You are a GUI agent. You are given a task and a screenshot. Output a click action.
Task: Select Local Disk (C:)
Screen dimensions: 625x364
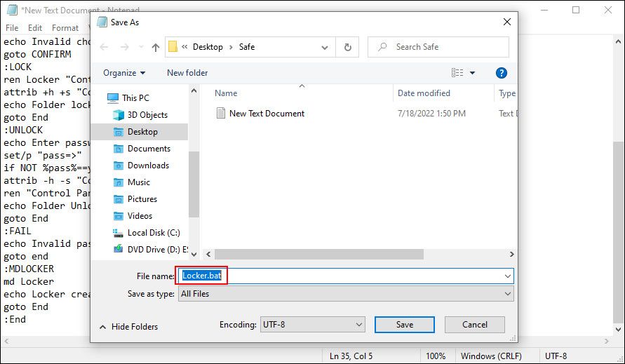click(154, 232)
